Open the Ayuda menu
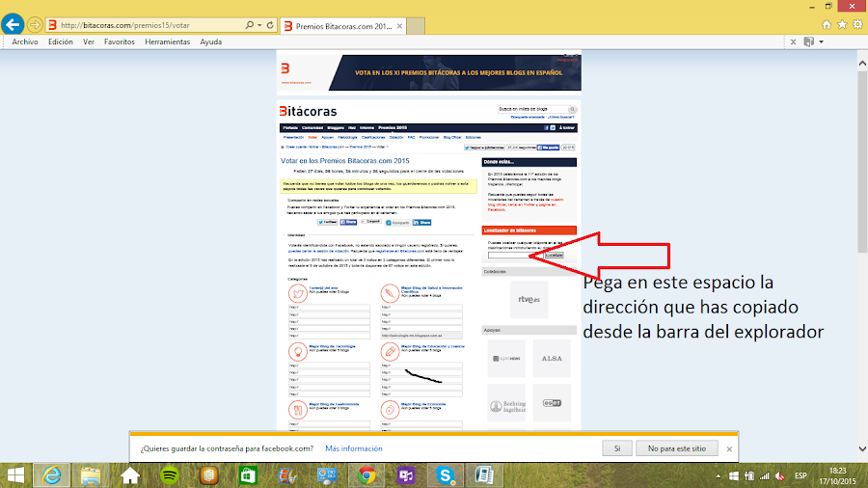 pos(211,41)
